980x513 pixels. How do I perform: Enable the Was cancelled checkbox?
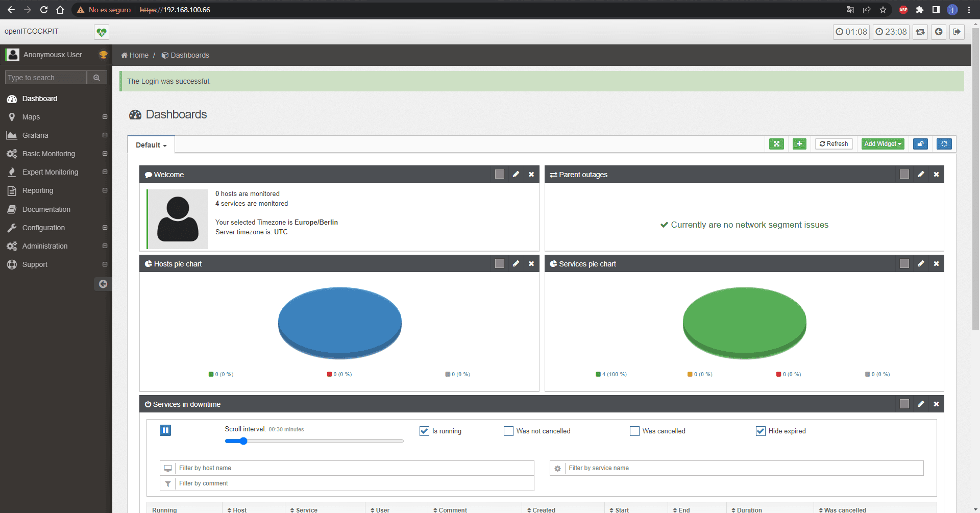[x=634, y=431]
